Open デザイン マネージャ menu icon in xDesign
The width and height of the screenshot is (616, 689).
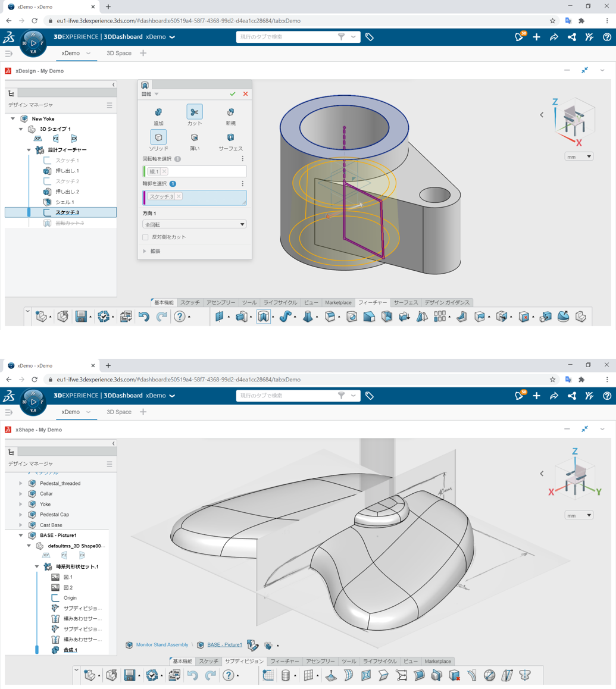pos(110,105)
